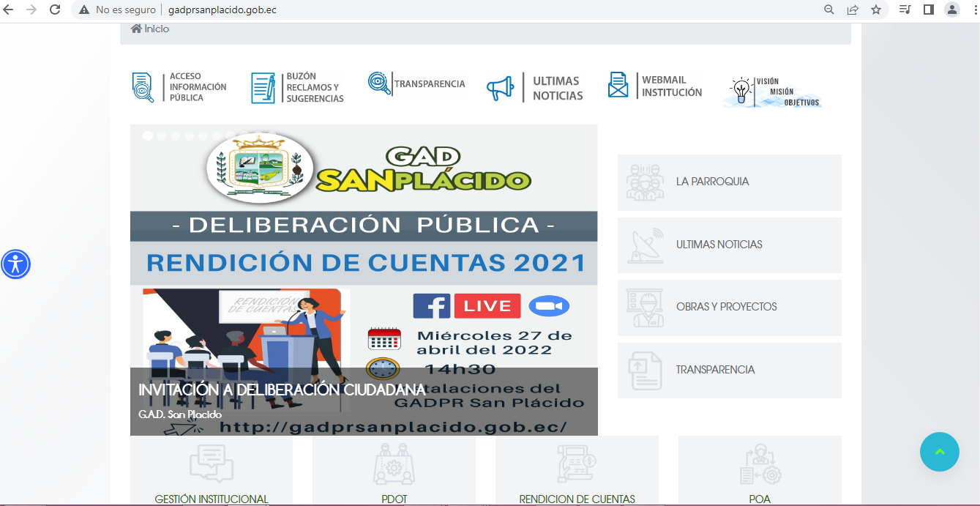This screenshot has height=506, width=980.
Task: Open Ultimas Noticias in right sidebar
Action: click(729, 245)
